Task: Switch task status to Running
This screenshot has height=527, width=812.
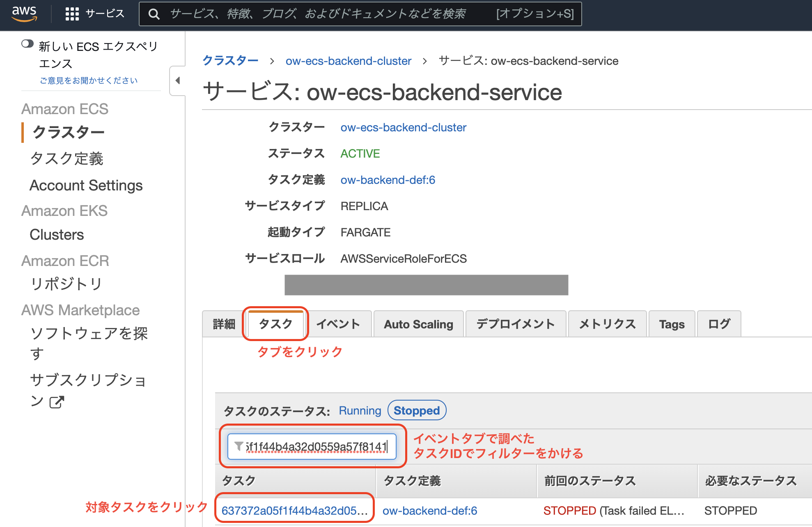Action: 360,410
